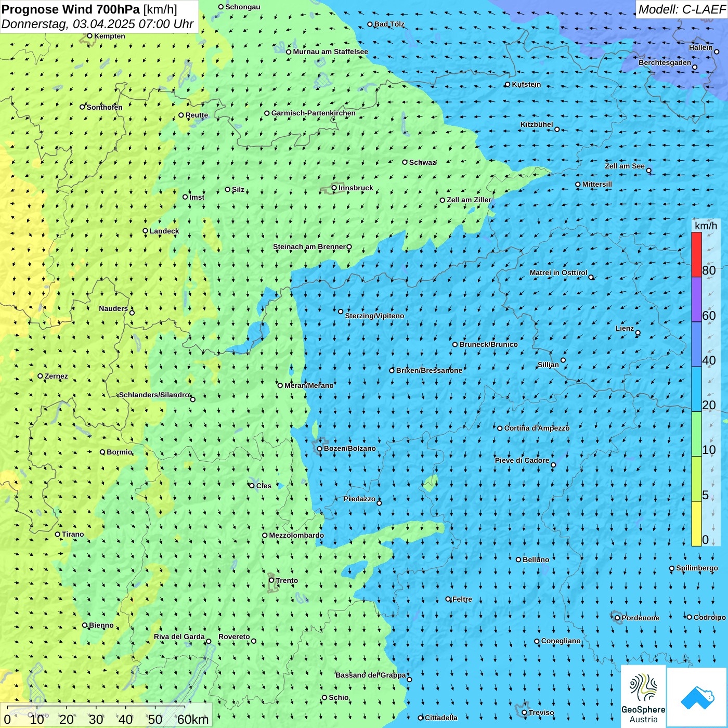Click the 'Mezzolombardo' label

(x=296, y=535)
